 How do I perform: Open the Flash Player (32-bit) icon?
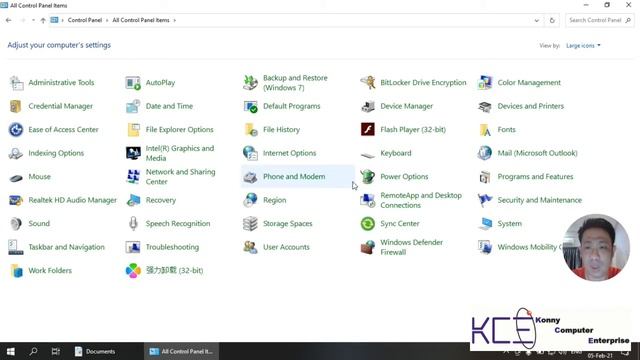(367, 130)
